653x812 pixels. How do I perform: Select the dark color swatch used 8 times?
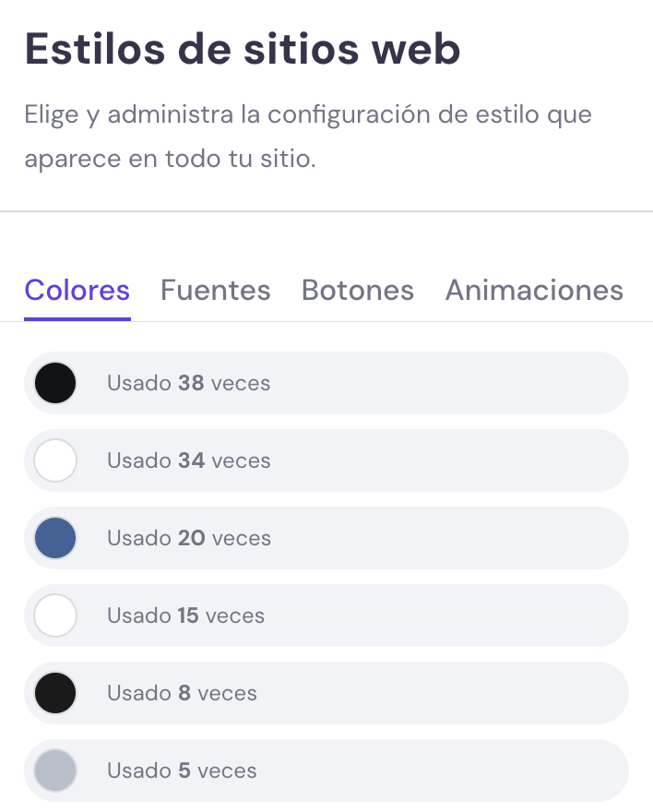[54, 693]
